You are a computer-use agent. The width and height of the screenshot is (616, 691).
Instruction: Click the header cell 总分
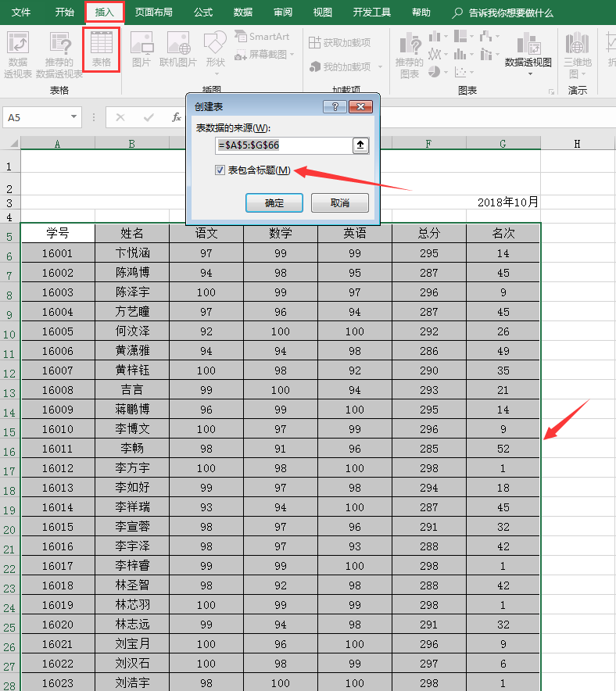[x=428, y=233]
